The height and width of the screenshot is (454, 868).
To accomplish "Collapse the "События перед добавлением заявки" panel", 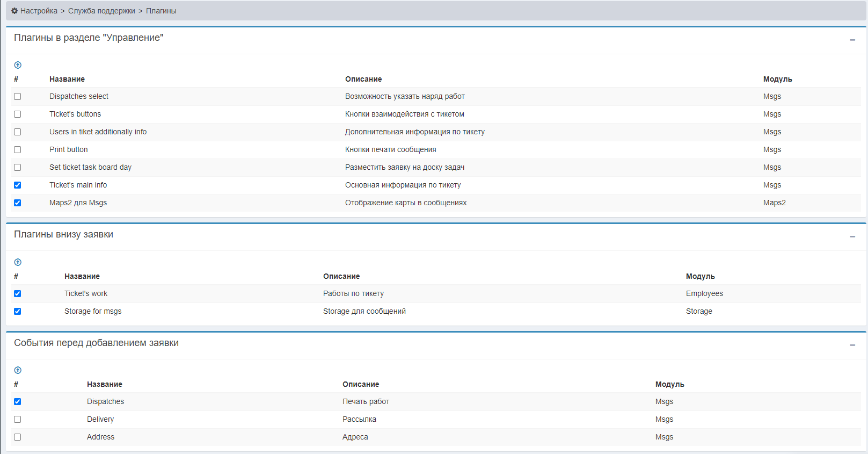I will click(x=852, y=345).
